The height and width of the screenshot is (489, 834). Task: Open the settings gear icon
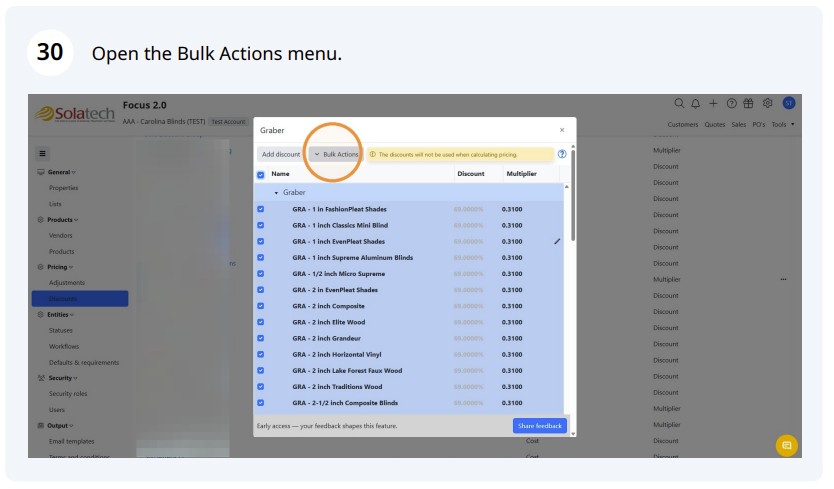pyautogui.click(x=767, y=103)
